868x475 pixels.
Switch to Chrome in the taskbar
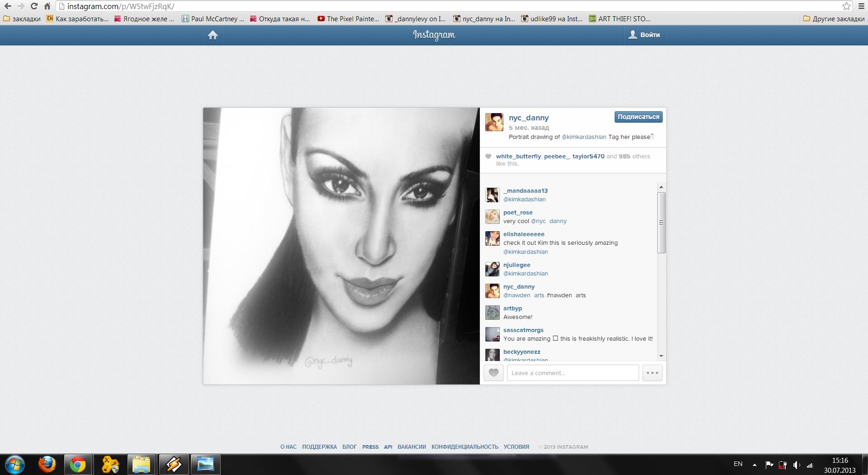tap(78, 465)
